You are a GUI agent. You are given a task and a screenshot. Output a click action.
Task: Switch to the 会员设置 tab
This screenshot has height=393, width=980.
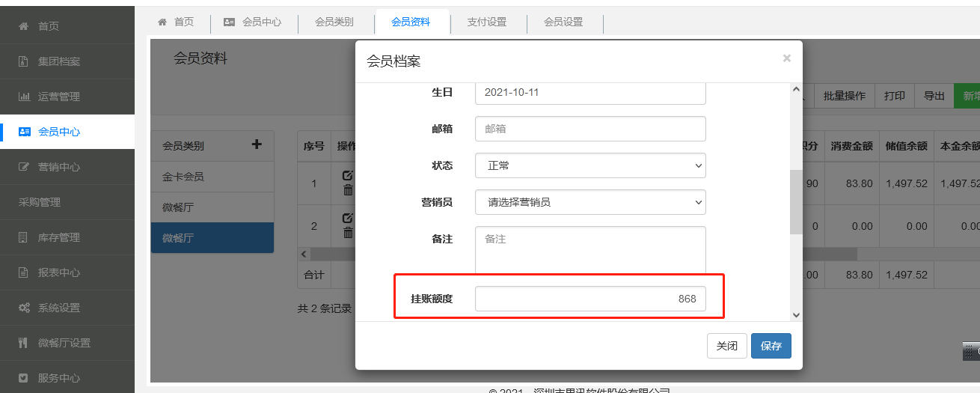[x=563, y=22]
